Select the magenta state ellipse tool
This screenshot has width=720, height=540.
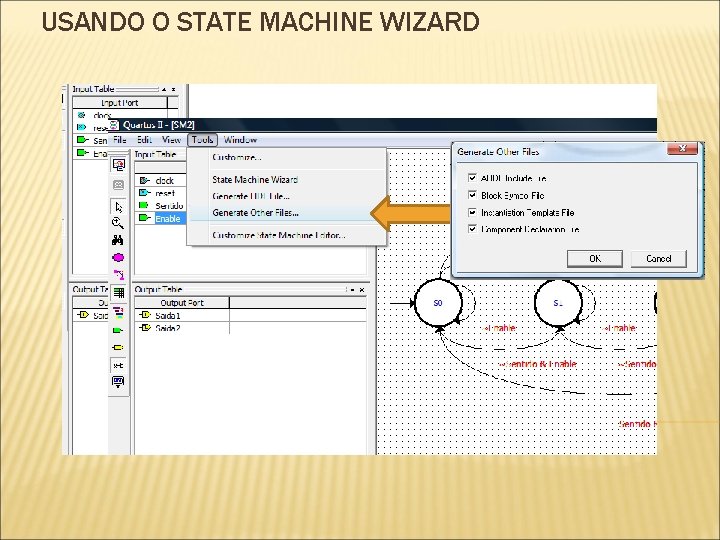point(118,258)
